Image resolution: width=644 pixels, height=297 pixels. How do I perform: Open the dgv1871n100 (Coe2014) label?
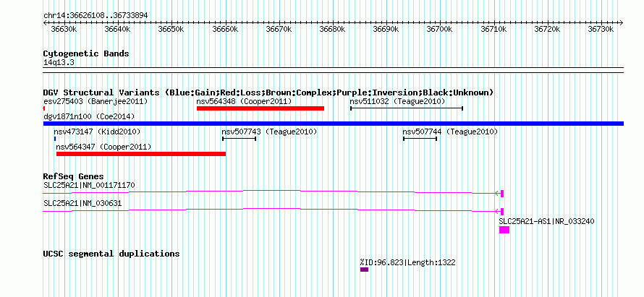[89, 116]
